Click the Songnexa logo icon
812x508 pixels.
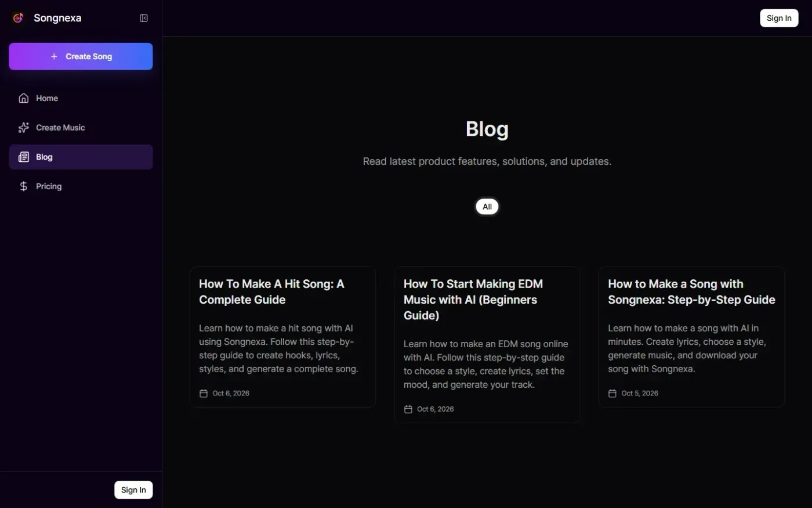click(18, 18)
